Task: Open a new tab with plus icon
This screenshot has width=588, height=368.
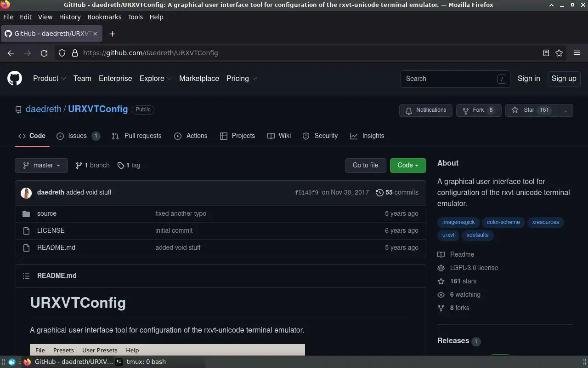Action: [x=112, y=34]
